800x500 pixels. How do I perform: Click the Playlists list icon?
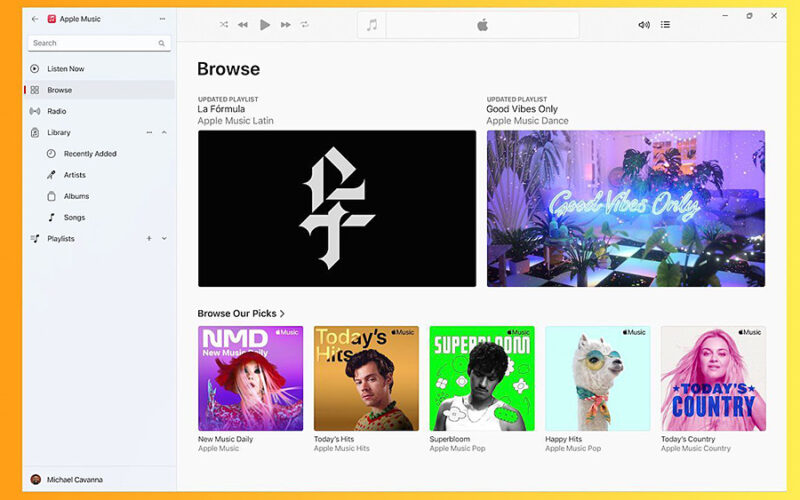(35, 239)
